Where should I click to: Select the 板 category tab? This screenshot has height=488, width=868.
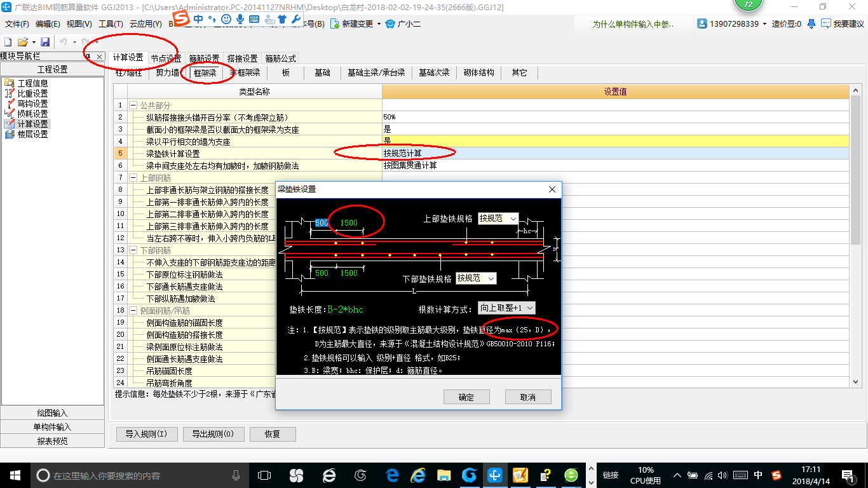pos(286,73)
